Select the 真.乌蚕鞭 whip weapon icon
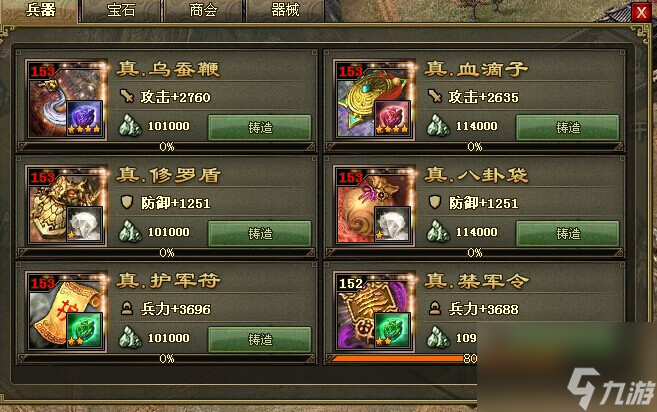 (x=66, y=99)
